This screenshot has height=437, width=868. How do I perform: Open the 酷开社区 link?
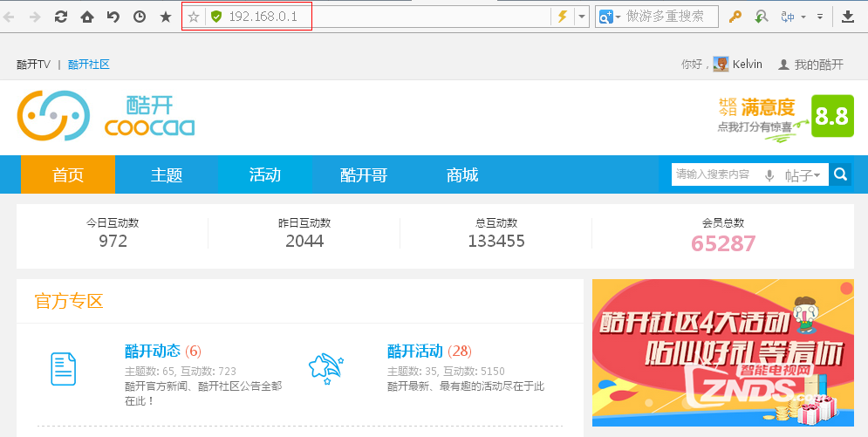(x=89, y=65)
